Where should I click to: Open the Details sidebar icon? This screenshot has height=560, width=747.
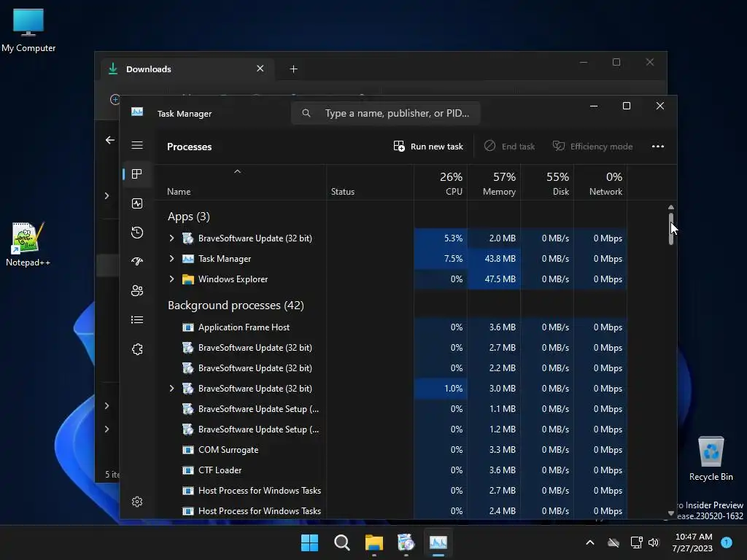coord(137,320)
